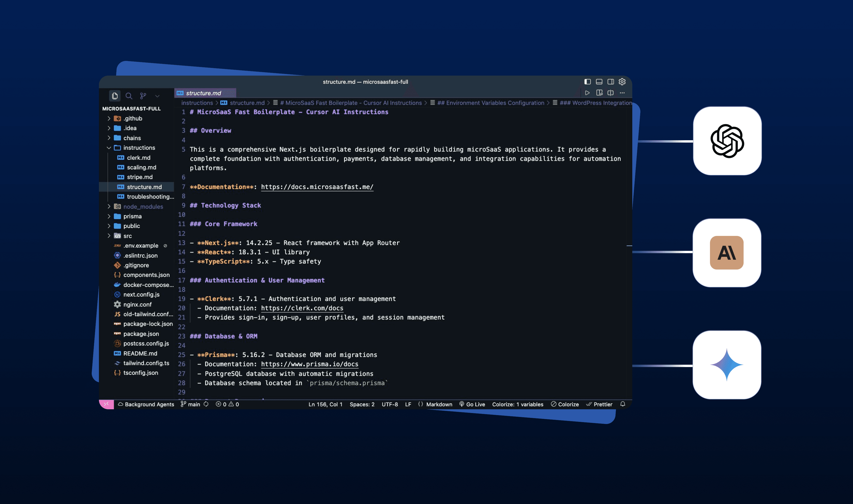Open settings via the gear icon
This screenshot has height=504, width=853.
tap(622, 81)
